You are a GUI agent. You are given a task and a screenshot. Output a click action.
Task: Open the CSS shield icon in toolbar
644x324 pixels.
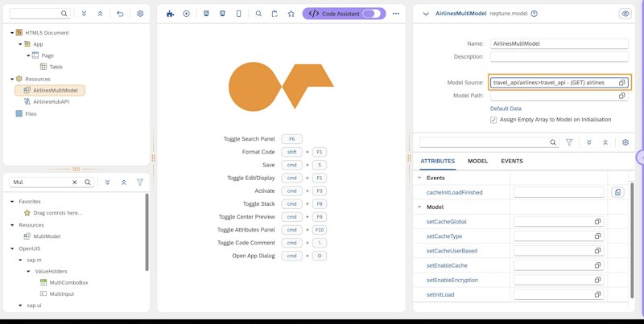222,14
